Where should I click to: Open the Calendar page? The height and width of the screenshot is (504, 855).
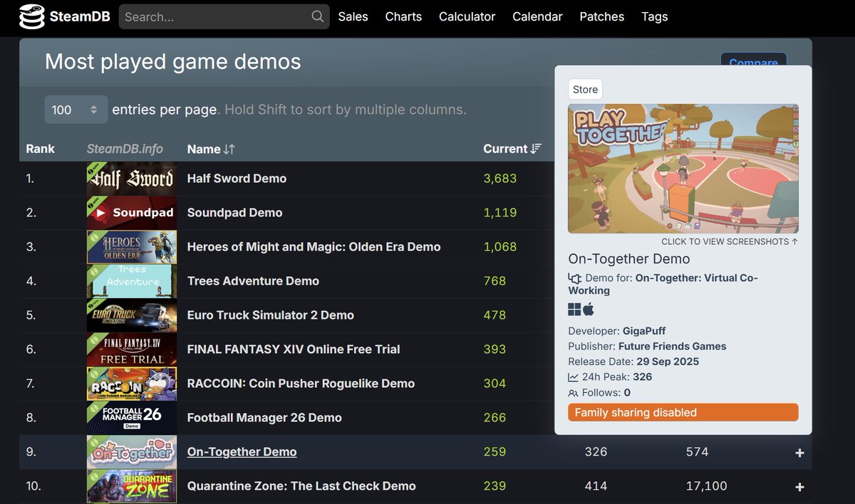pos(537,16)
